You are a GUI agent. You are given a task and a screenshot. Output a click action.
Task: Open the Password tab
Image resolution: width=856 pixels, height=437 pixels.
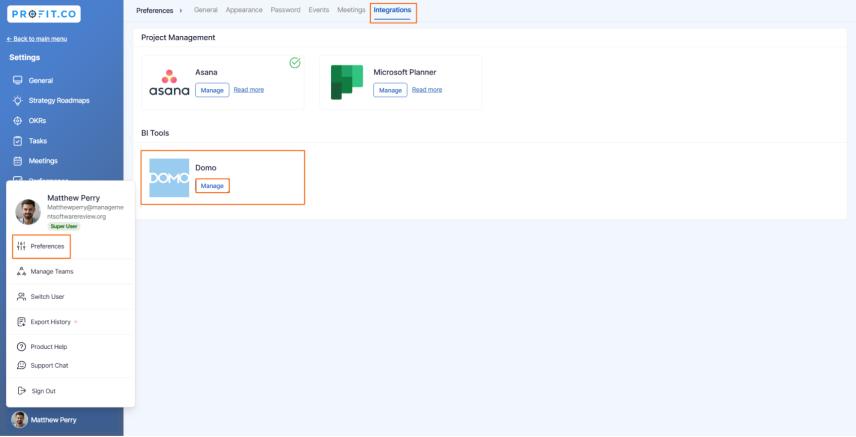(x=286, y=10)
